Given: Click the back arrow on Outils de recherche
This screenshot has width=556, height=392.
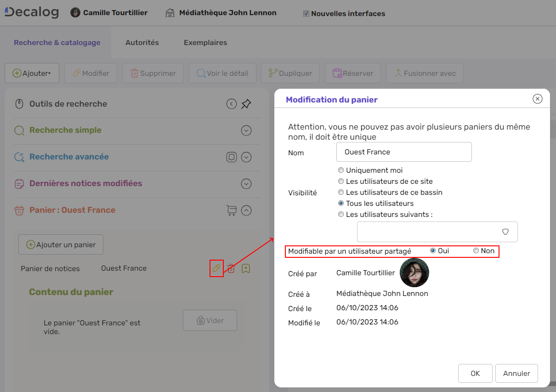Looking at the screenshot, I should [231, 104].
